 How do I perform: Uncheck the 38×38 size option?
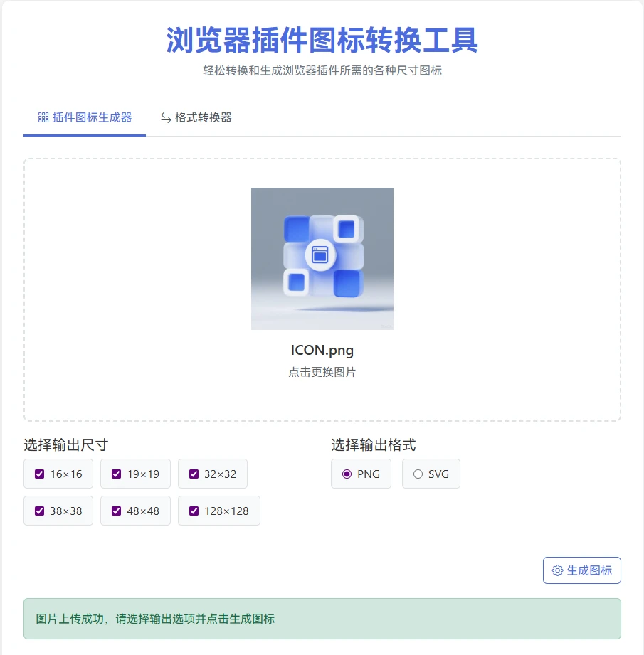(39, 511)
